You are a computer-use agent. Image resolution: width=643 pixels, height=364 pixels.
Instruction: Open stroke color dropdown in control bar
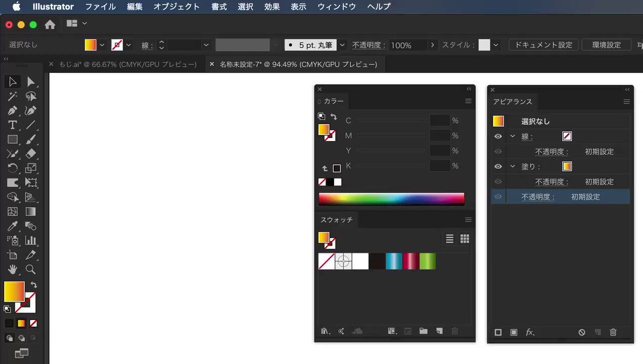(128, 45)
